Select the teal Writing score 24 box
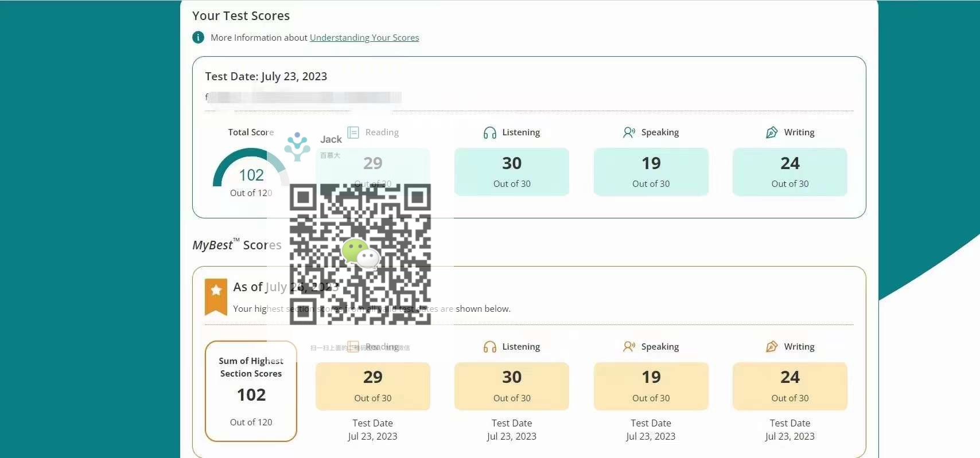Viewport: 980px width, 458px height. point(790,172)
